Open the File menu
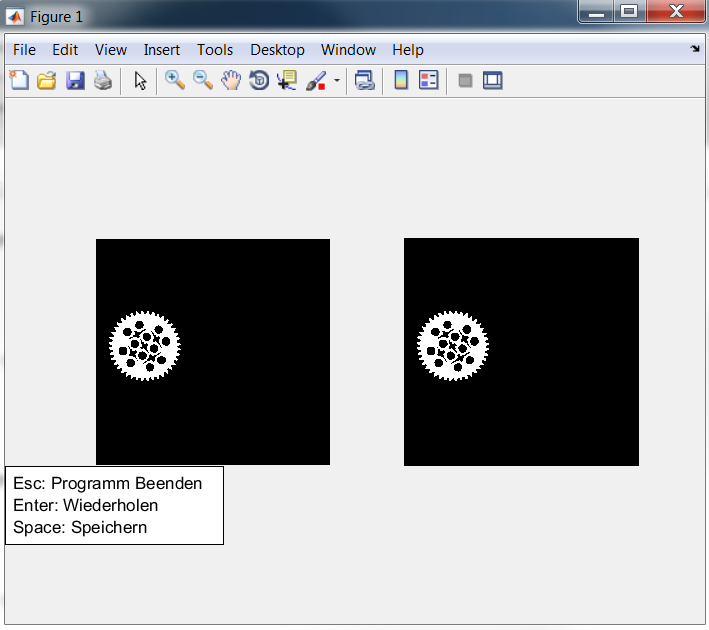Screen dimensions: 709x630 click(x=24, y=50)
